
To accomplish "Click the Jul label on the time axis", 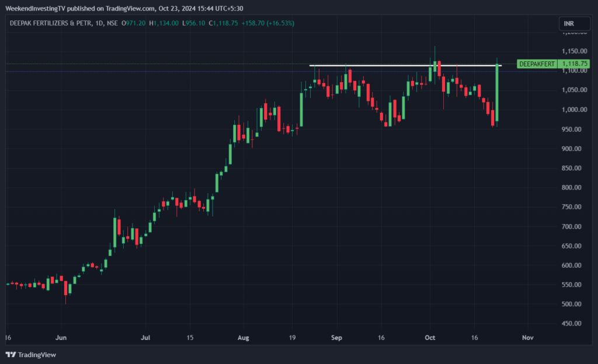I will (145, 338).
